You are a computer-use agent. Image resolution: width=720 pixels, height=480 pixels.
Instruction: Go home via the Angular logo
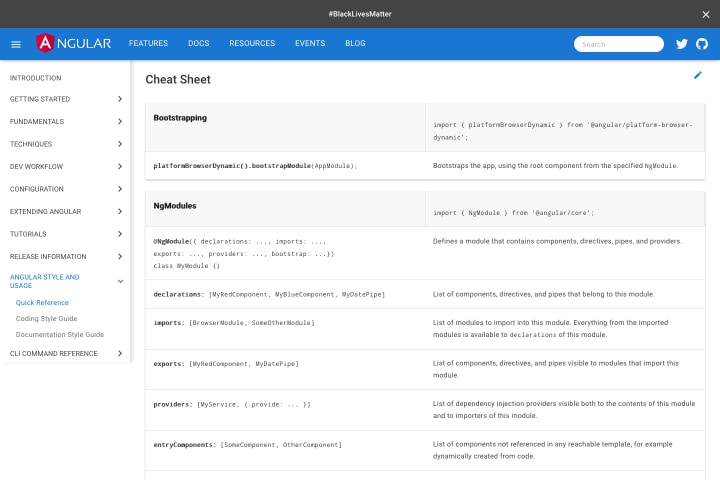[73, 43]
